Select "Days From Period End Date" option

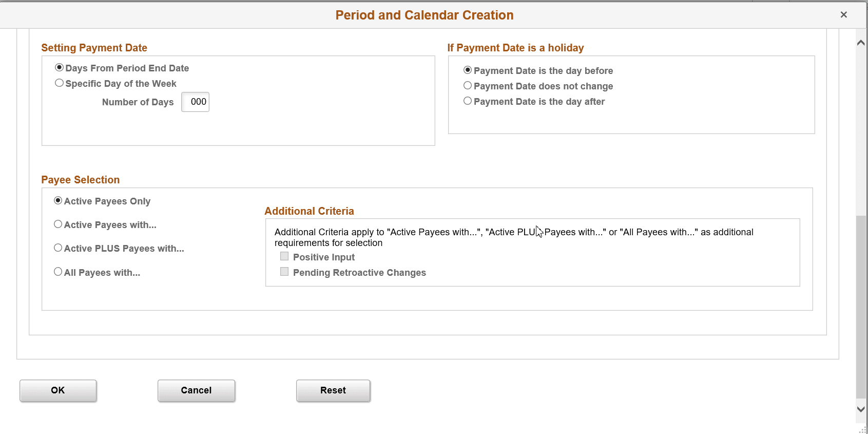pos(59,67)
